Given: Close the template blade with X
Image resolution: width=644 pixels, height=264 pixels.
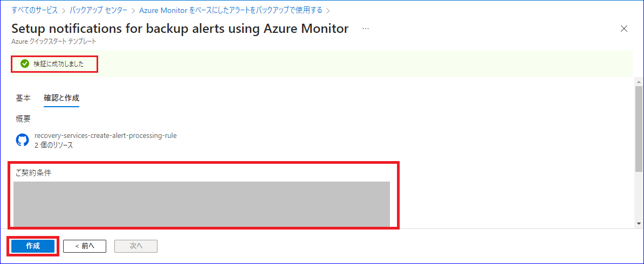Looking at the screenshot, I should [624, 29].
